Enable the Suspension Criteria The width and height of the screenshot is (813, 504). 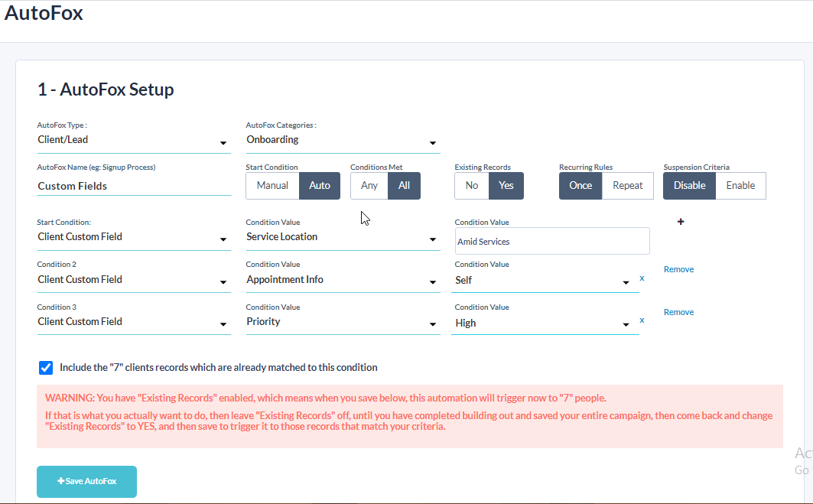(740, 186)
